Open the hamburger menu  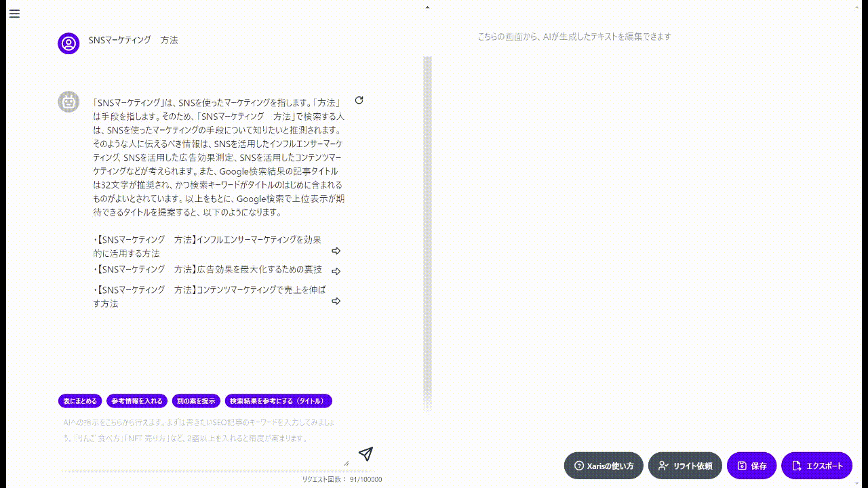point(14,14)
